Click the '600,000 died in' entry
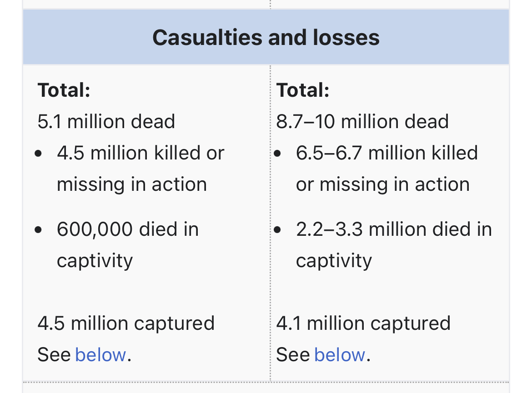532x393 pixels. 128,229
